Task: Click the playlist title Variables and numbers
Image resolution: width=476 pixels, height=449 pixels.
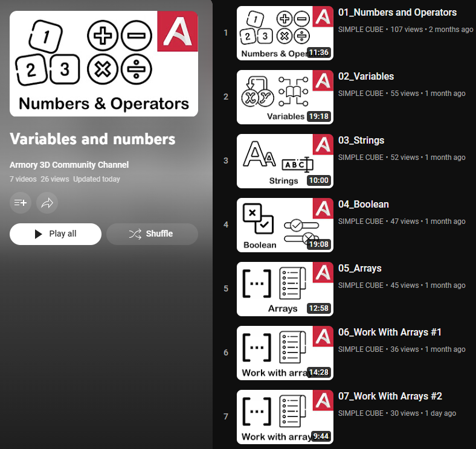Action: point(92,139)
